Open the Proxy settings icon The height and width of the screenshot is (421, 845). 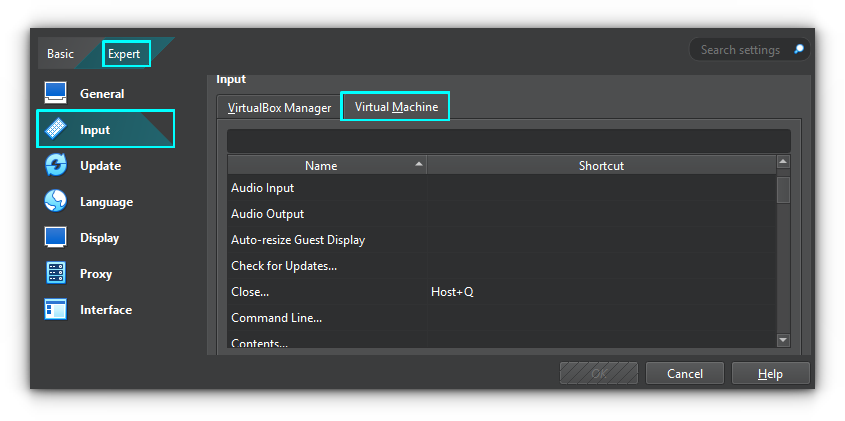pyautogui.click(x=55, y=273)
